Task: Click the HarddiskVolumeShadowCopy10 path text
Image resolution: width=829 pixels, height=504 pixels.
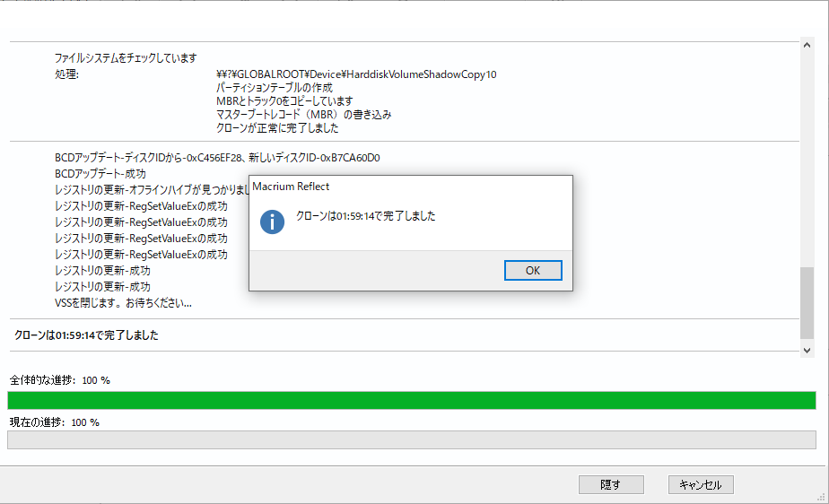Action: tap(356, 74)
